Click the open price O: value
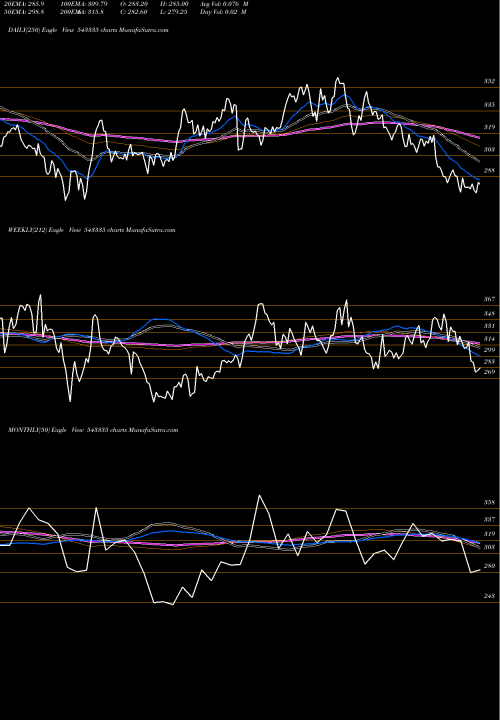This screenshot has width=500, height=720. [134, 4]
